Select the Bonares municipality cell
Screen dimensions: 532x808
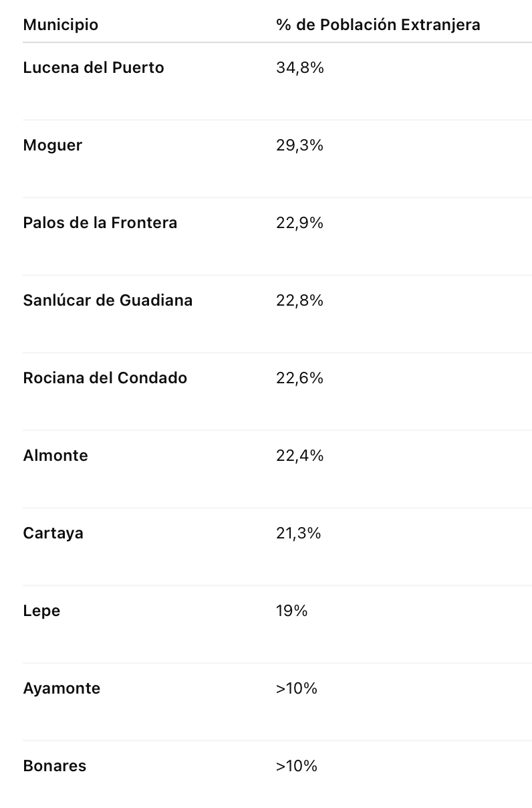pyautogui.click(x=55, y=766)
